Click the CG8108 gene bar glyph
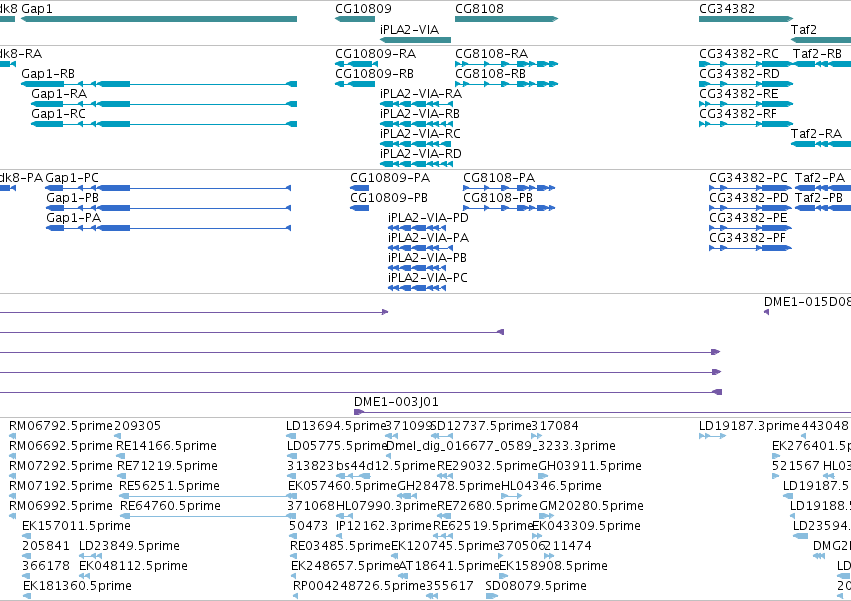 pyautogui.click(x=506, y=19)
